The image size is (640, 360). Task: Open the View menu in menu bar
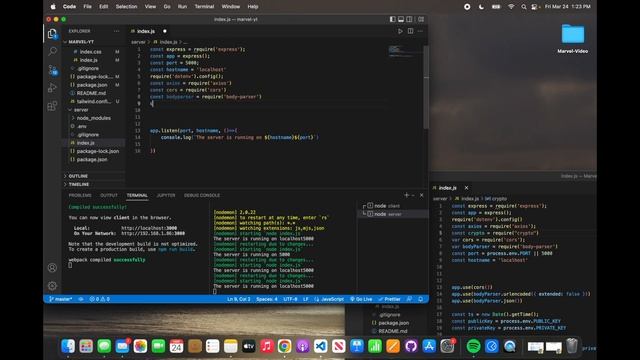150,7
